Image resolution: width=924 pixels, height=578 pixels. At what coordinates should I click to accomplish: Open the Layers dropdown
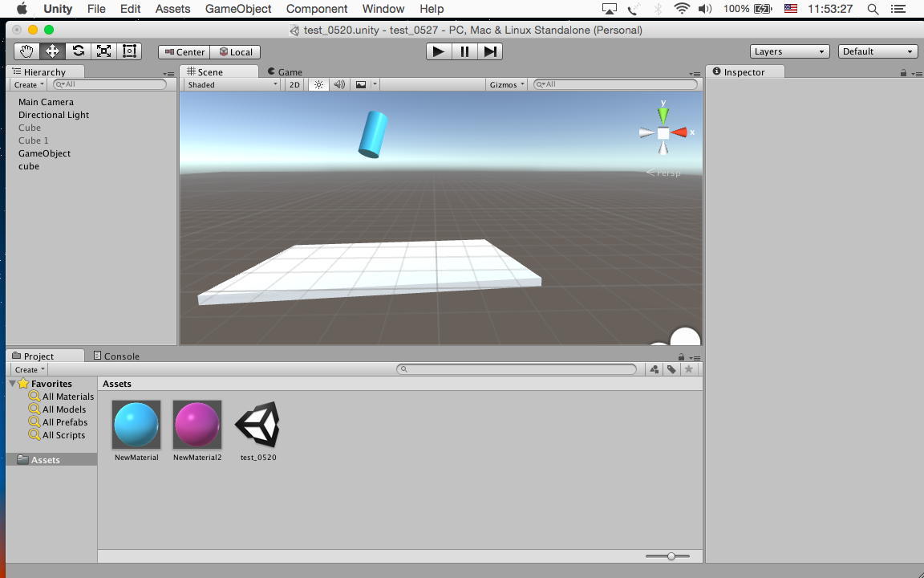pyautogui.click(x=789, y=51)
